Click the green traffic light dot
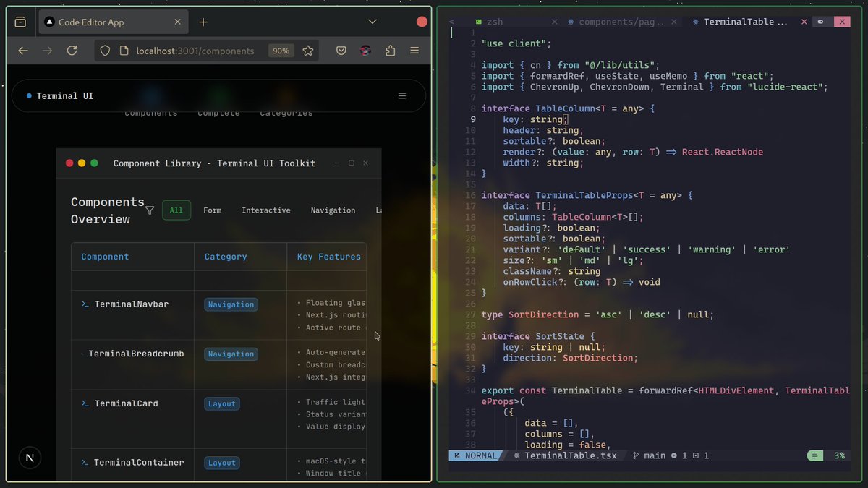 [x=94, y=163]
